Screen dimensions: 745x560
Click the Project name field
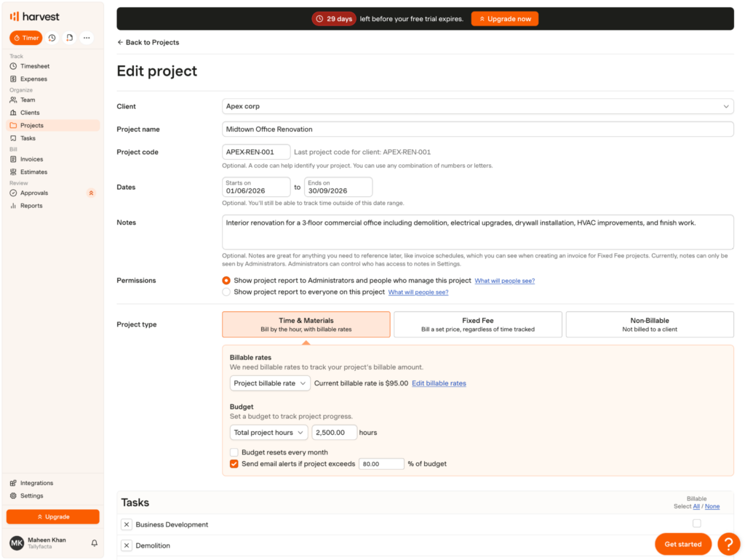477,129
